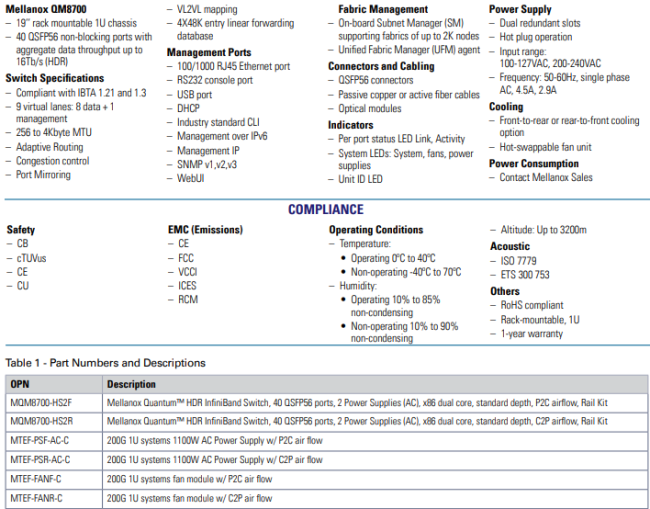Image resolution: width=650 pixels, height=509 pixels.
Task: Click the Description column header
Action: pos(132,384)
